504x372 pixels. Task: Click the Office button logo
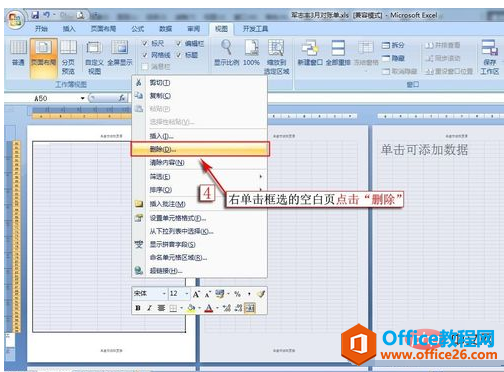pos(15,19)
